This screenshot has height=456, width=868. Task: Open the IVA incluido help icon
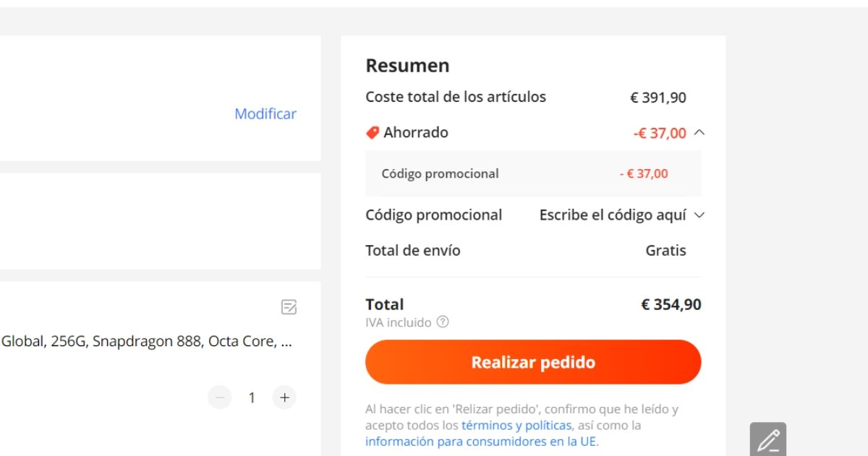tap(443, 322)
